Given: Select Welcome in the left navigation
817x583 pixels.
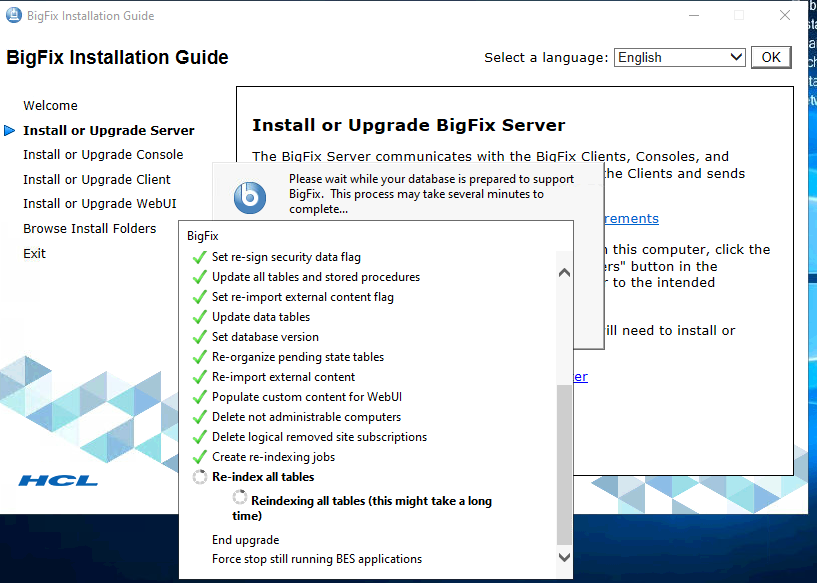Looking at the screenshot, I should [x=51, y=106].
